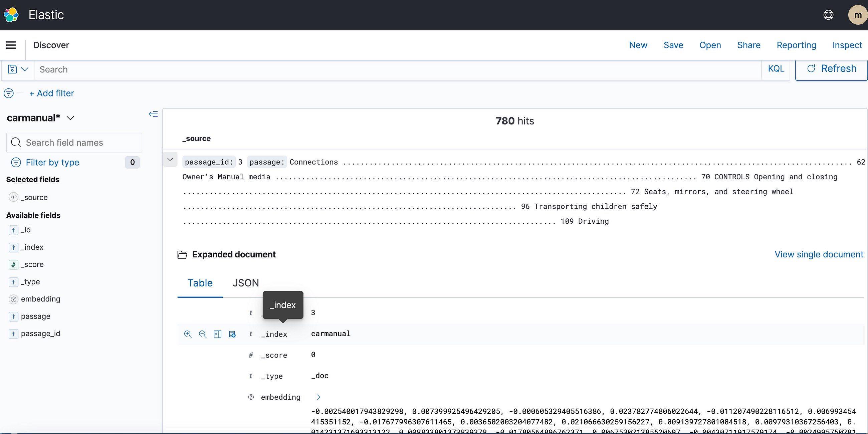Click the KQL toggle button
The image size is (868, 434).
(x=776, y=69)
